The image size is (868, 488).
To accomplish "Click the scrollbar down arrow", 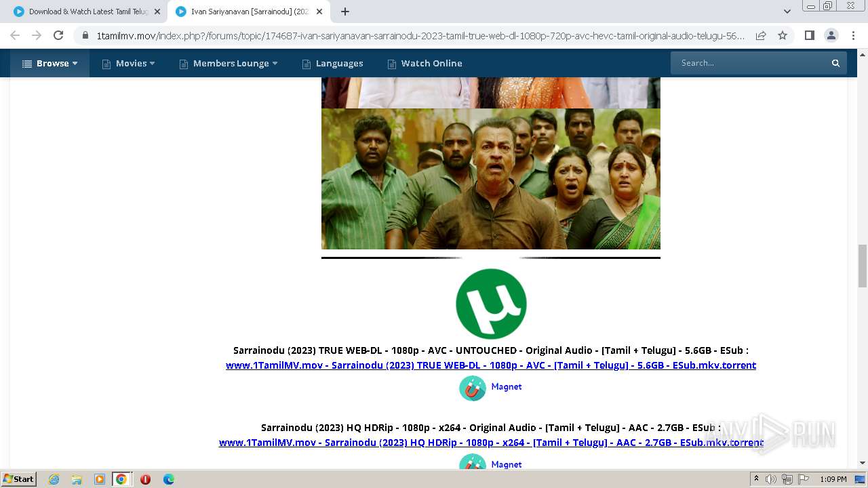I will point(863,463).
